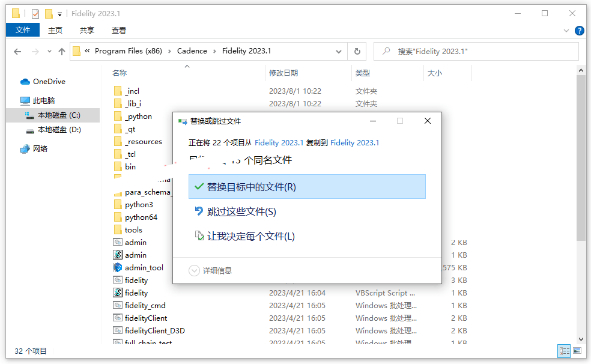
Task: Click Program Files (x86) in the breadcrumb
Action: pos(128,51)
